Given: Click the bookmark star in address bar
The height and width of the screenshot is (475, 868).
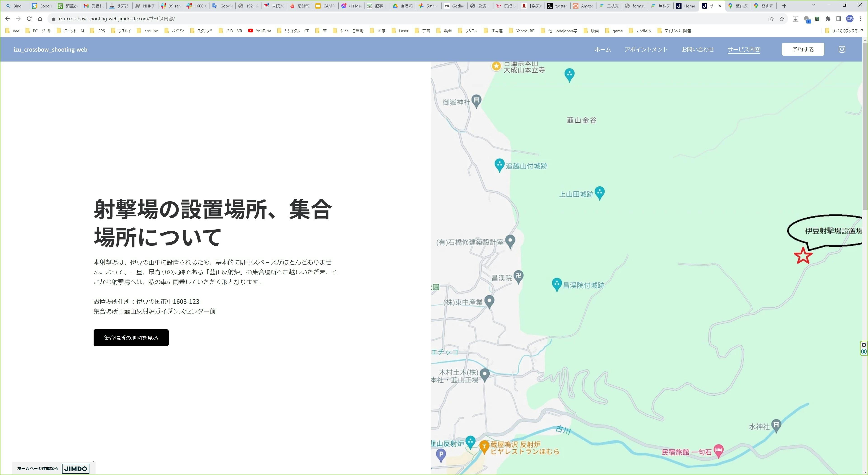Looking at the screenshot, I should click(x=782, y=19).
